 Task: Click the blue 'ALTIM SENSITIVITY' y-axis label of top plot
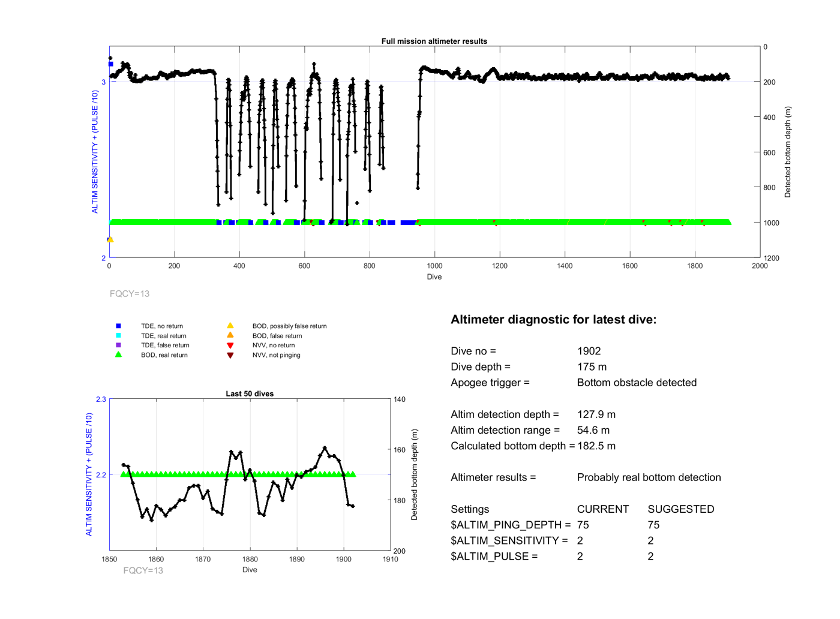click(95, 152)
